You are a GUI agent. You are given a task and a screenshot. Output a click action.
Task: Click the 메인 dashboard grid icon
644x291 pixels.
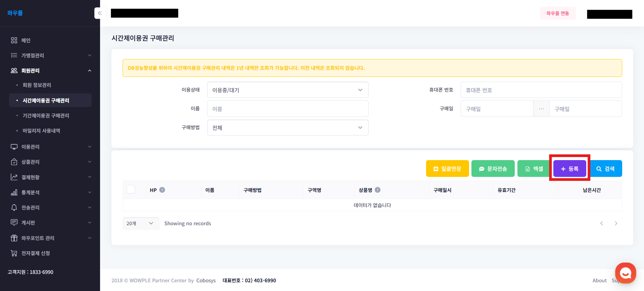point(14,40)
